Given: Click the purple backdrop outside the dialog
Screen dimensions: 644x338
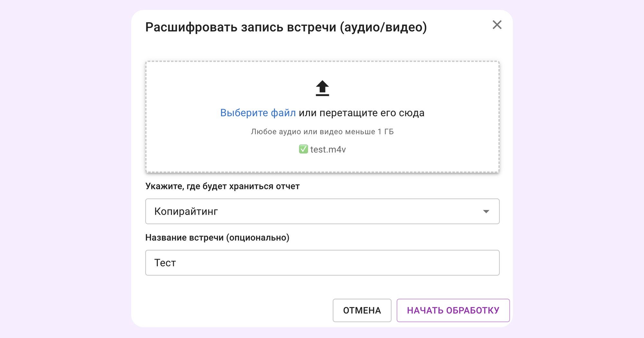Looking at the screenshot, I should click(64, 161).
